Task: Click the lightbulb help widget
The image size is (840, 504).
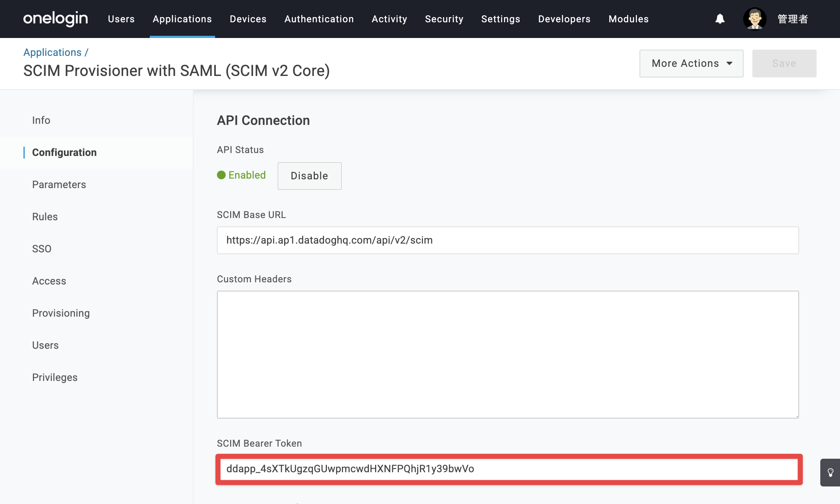Action: pyautogui.click(x=830, y=473)
